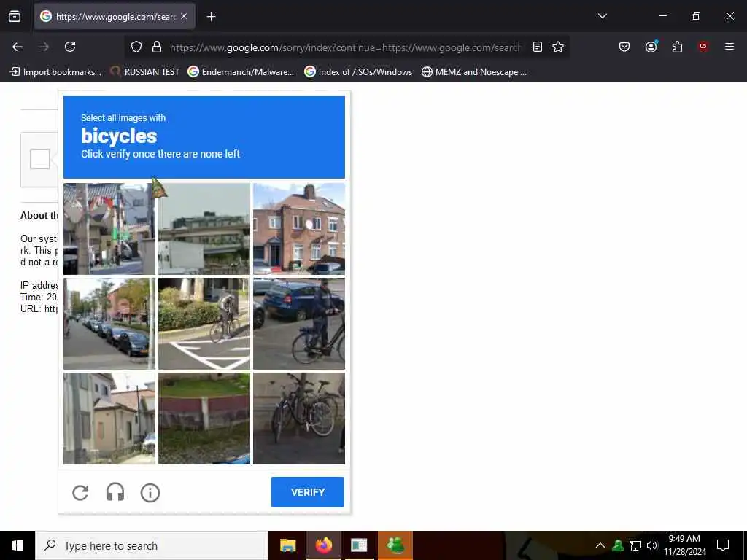Select the tile with beige houses and alley

[109, 418]
